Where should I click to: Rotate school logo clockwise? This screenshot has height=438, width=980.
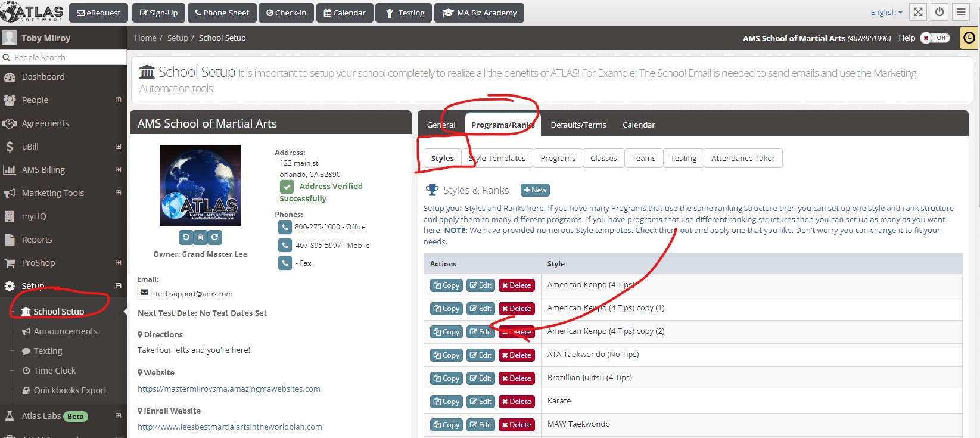click(214, 237)
